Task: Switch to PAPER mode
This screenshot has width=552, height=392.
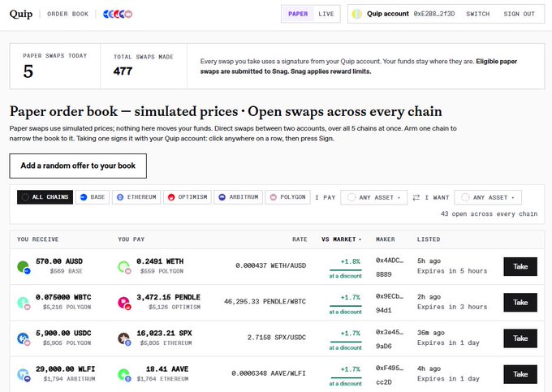Action: 298,14
